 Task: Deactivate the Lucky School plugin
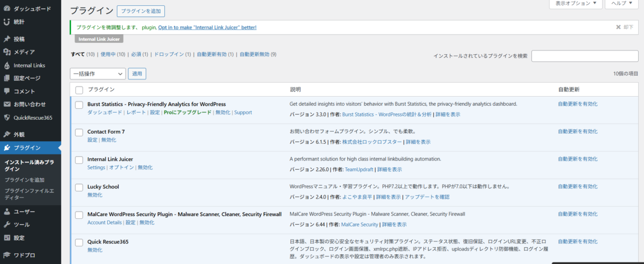click(x=94, y=195)
